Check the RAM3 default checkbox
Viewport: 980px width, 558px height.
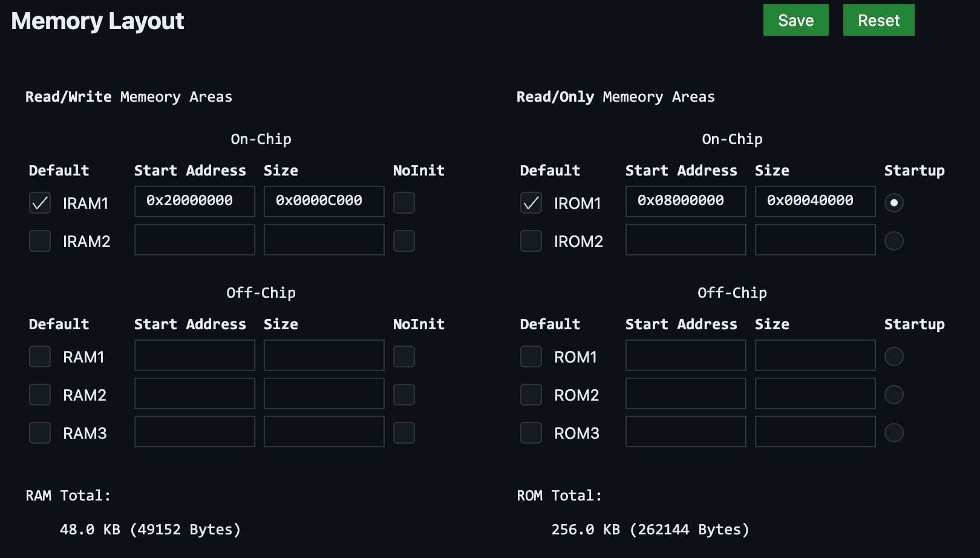click(40, 433)
